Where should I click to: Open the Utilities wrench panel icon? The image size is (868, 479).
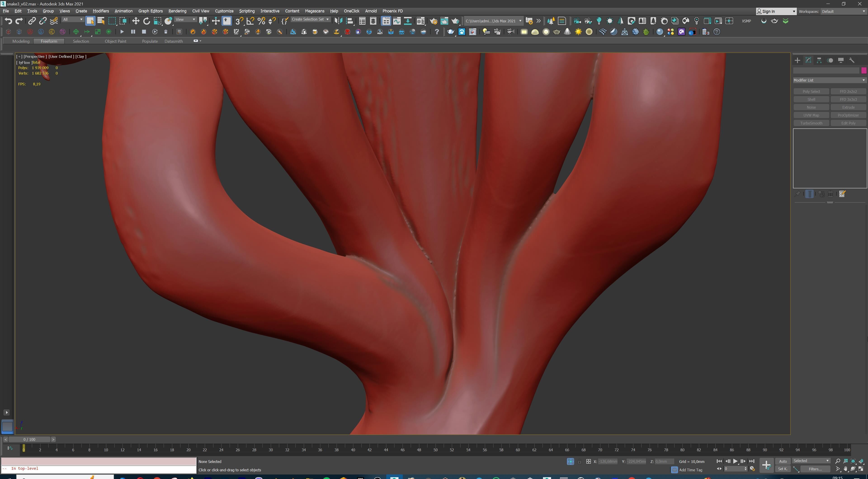[852, 60]
